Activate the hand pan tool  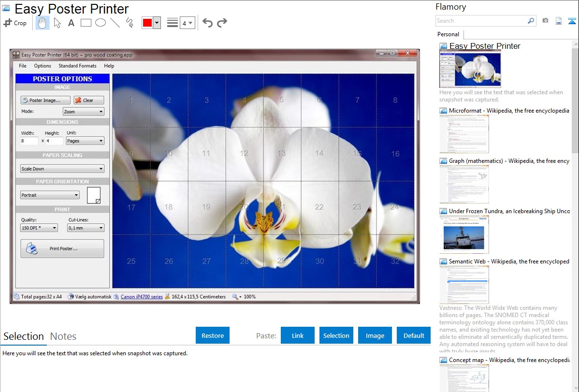point(43,23)
